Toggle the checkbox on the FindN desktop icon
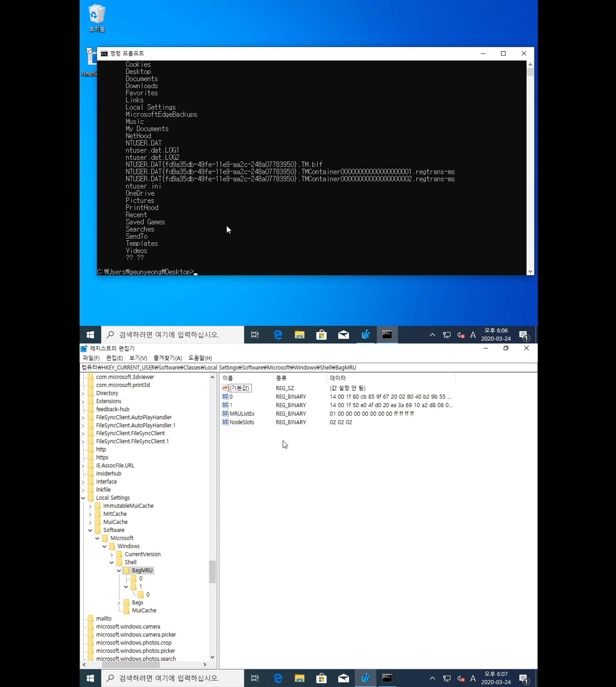Screen dimensions: 616x687 coord(89,50)
